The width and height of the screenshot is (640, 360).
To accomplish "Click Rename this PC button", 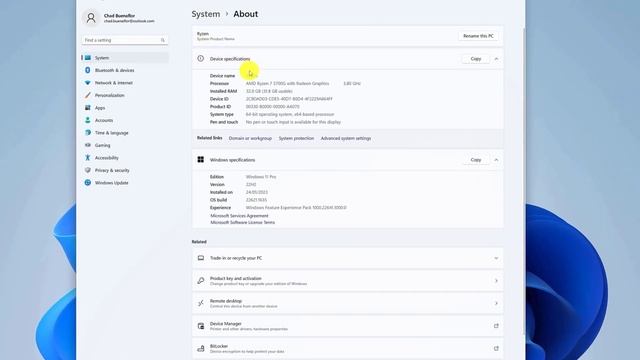I will [478, 36].
